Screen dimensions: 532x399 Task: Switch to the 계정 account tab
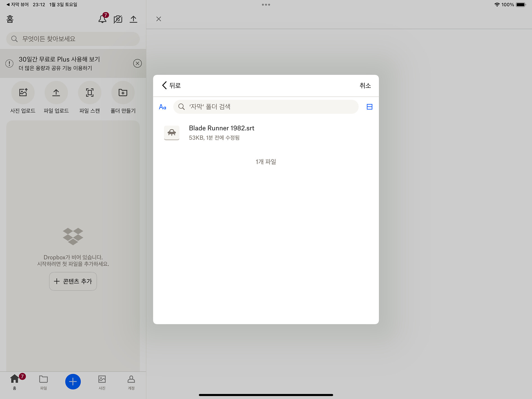coord(131,382)
